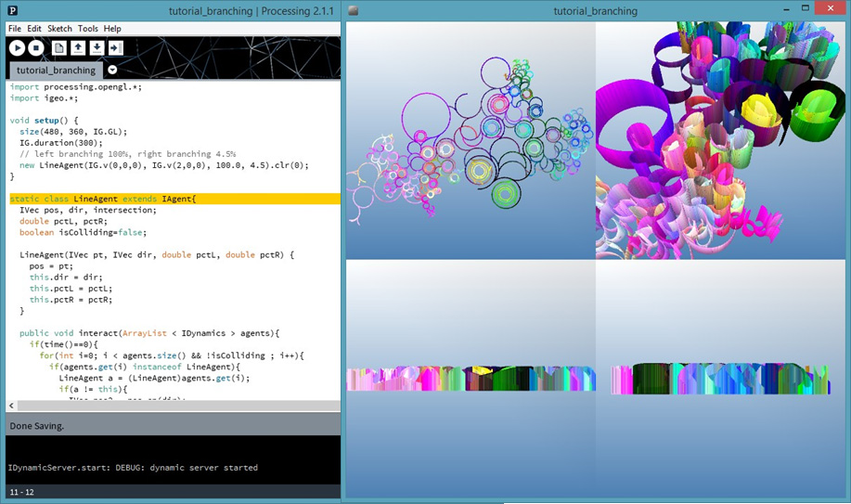Expand the tab options dropdown arrow
Viewport: 851px width, 504px height.
pos(112,70)
